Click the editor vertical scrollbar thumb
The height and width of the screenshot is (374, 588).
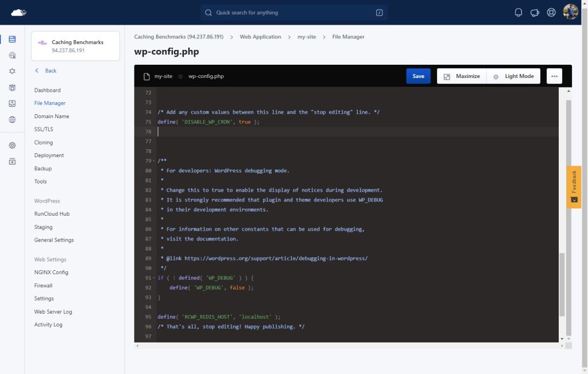pyautogui.click(x=562, y=285)
